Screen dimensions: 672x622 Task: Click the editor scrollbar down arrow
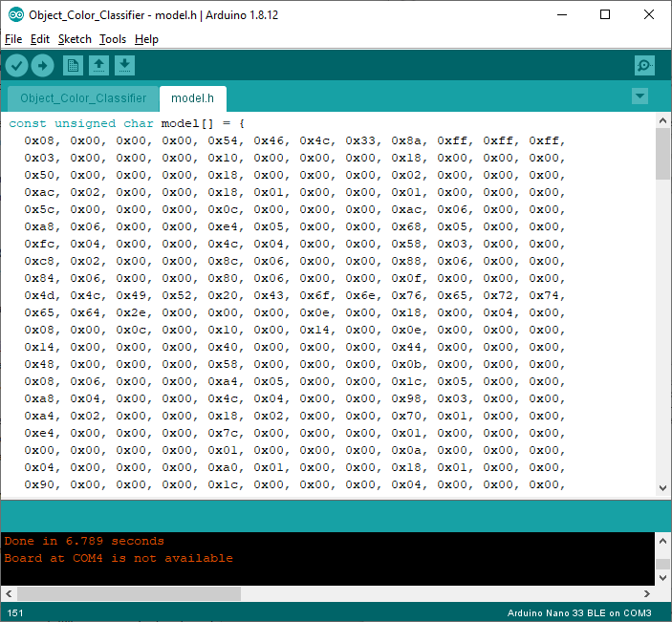click(663, 487)
